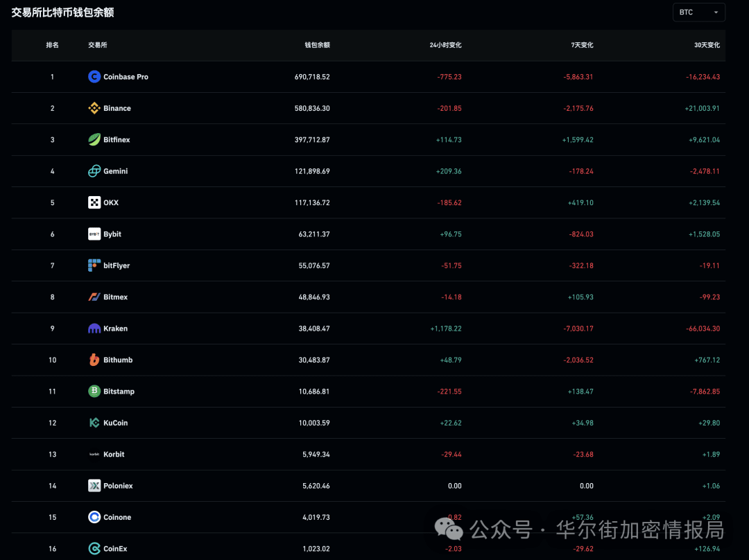Image resolution: width=749 pixels, height=560 pixels.
Task: Click the OKX logo icon
Action: pyautogui.click(x=94, y=202)
